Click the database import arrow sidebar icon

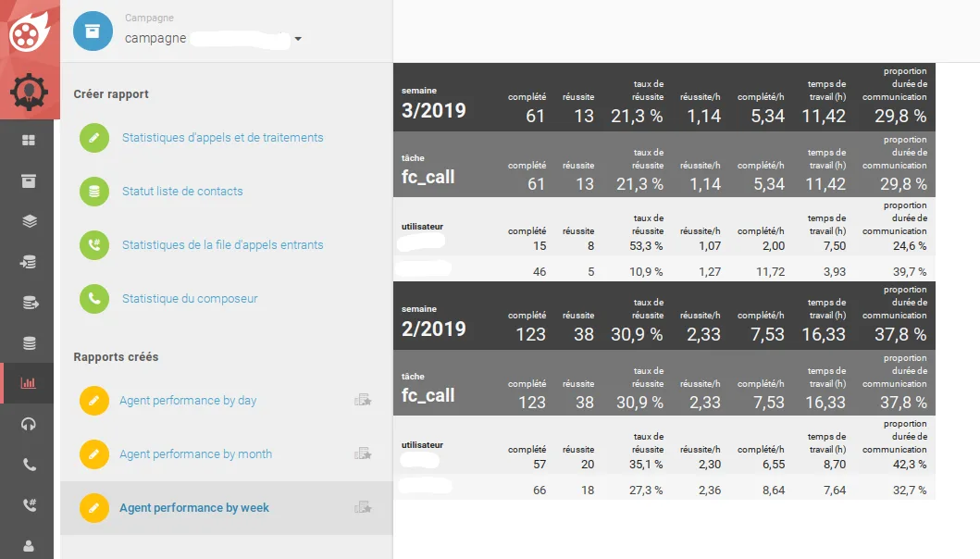29,262
